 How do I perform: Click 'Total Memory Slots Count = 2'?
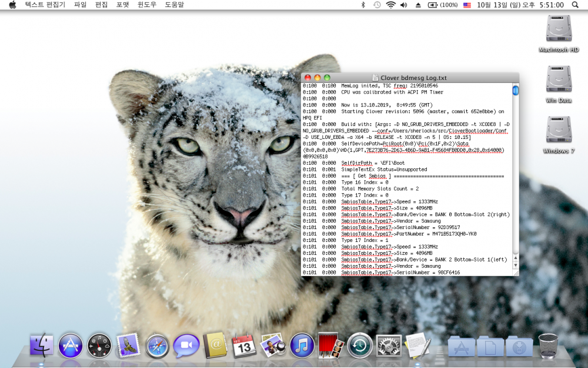click(380, 188)
